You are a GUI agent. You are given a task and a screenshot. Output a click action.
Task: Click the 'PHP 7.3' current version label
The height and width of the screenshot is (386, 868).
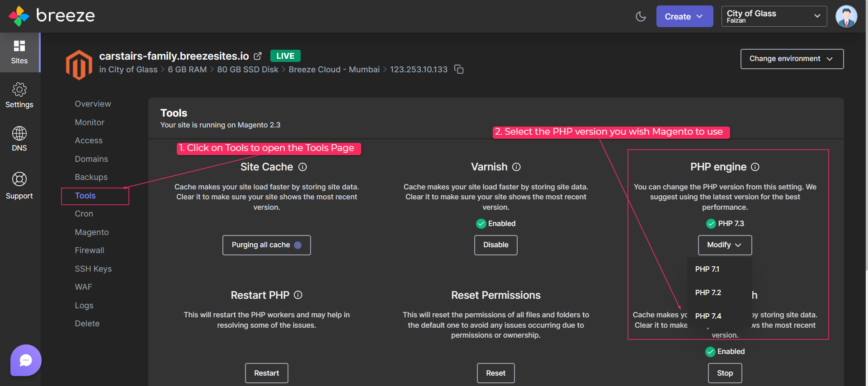pyautogui.click(x=731, y=223)
